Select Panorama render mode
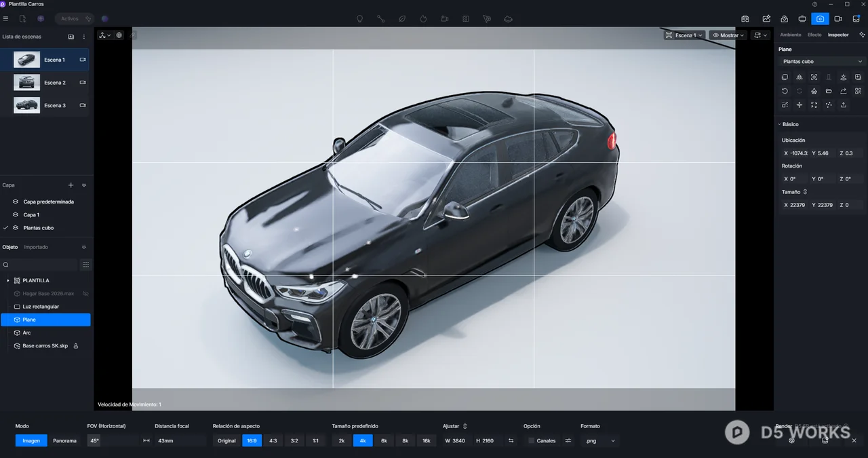This screenshot has height=458, width=868. (64, 440)
